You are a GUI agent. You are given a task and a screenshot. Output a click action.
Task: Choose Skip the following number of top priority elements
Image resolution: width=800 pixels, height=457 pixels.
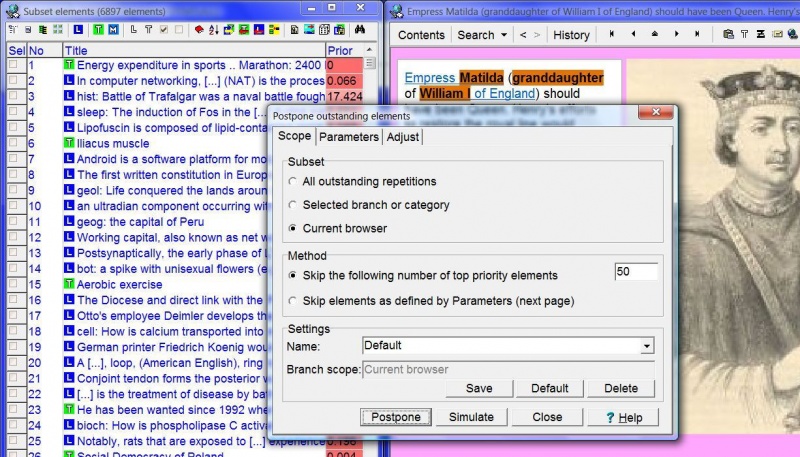pyautogui.click(x=292, y=275)
